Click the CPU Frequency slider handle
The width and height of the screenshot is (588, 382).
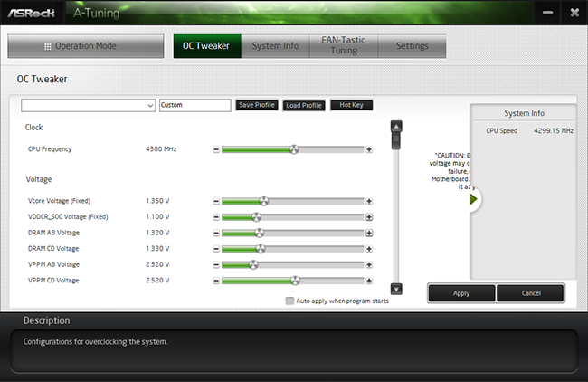[294, 149]
